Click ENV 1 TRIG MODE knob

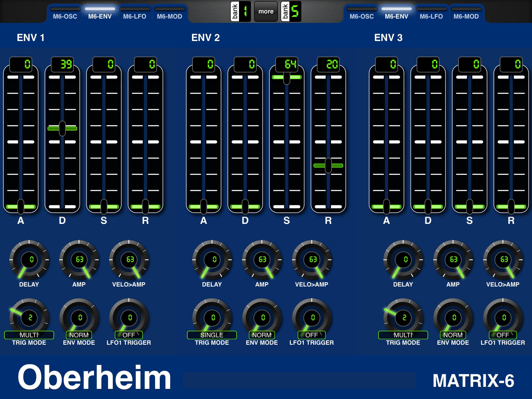29,317
